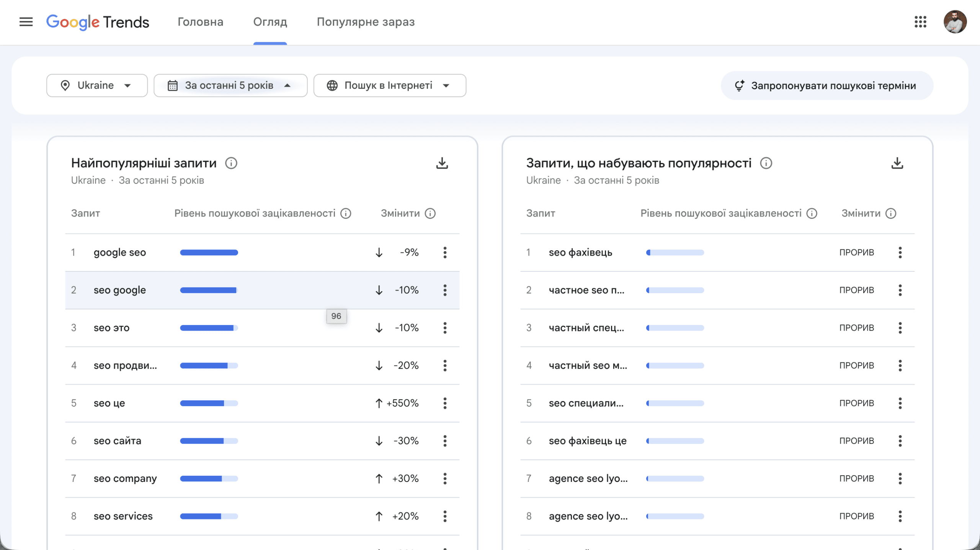Open the hamburger main menu

pyautogui.click(x=26, y=22)
